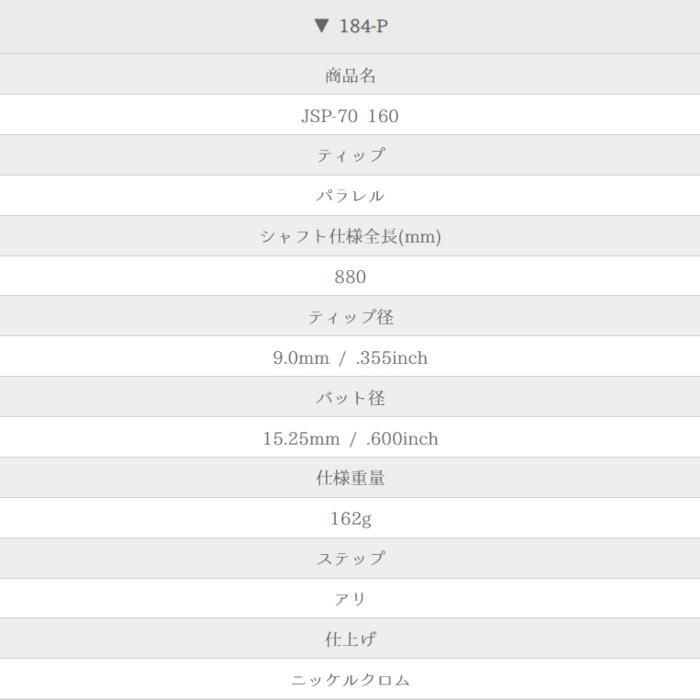The height and width of the screenshot is (700, 700).
Task: Collapse the 184-P section triangle
Action: [321, 25]
